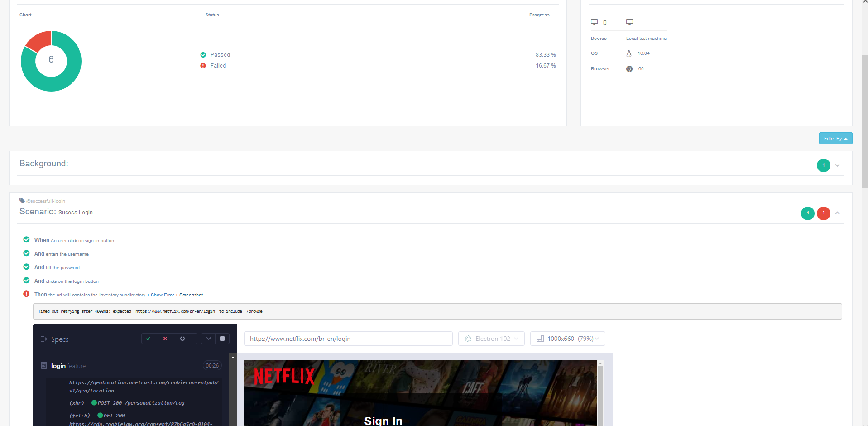Stop the running Cypress tests

(222, 338)
